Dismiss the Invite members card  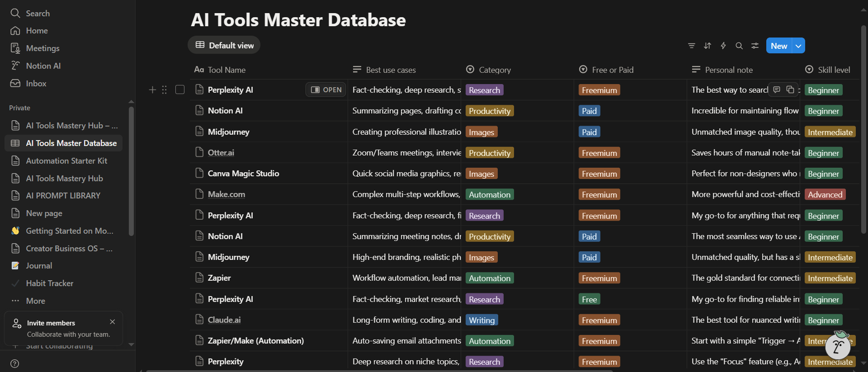click(113, 322)
